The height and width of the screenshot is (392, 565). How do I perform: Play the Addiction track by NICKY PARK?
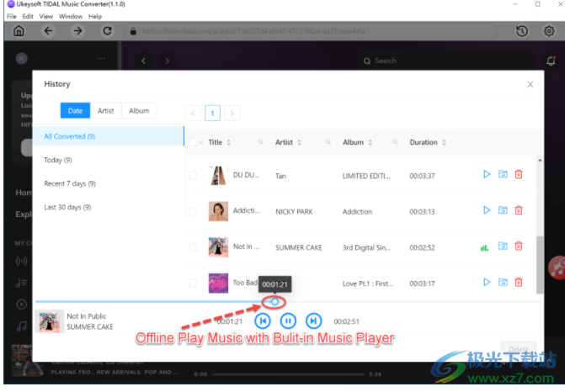(487, 210)
